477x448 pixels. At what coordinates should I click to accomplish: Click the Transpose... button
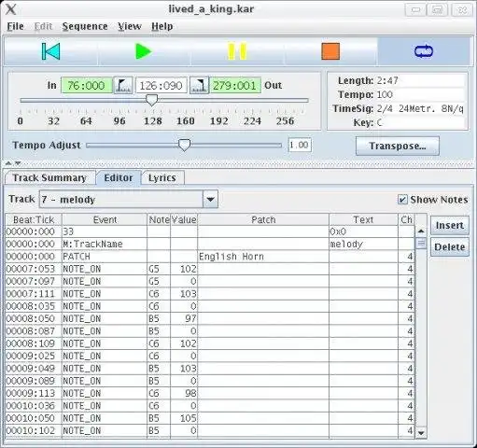[398, 146]
